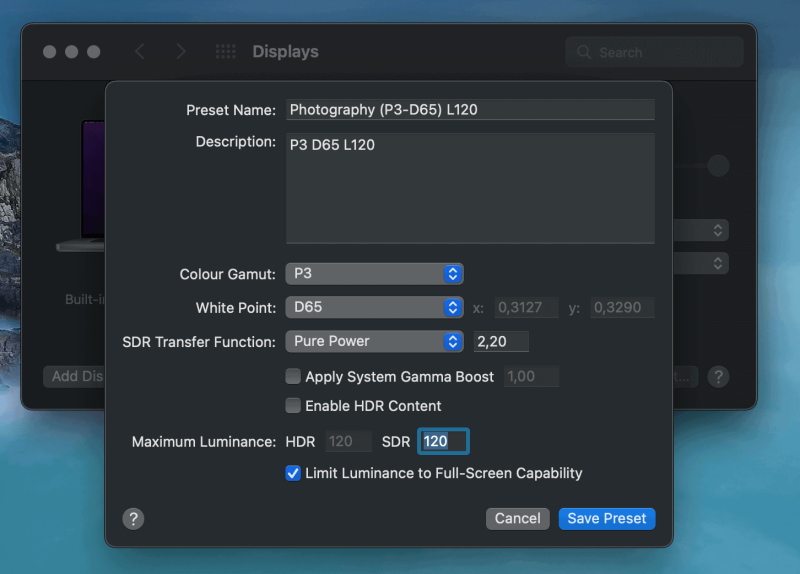Click the gamma value 2,20 field
Image resolution: width=800 pixels, height=574 pixels.
coord(500,341)
